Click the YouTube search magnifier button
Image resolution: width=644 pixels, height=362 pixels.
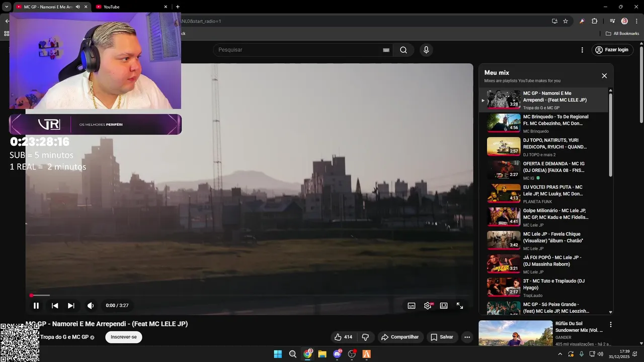[x=404, y=50]
